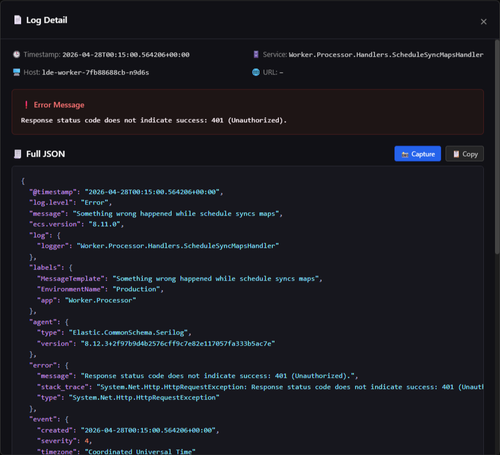
Task: Click the globe icon beside URL
Action: (256, 72)
